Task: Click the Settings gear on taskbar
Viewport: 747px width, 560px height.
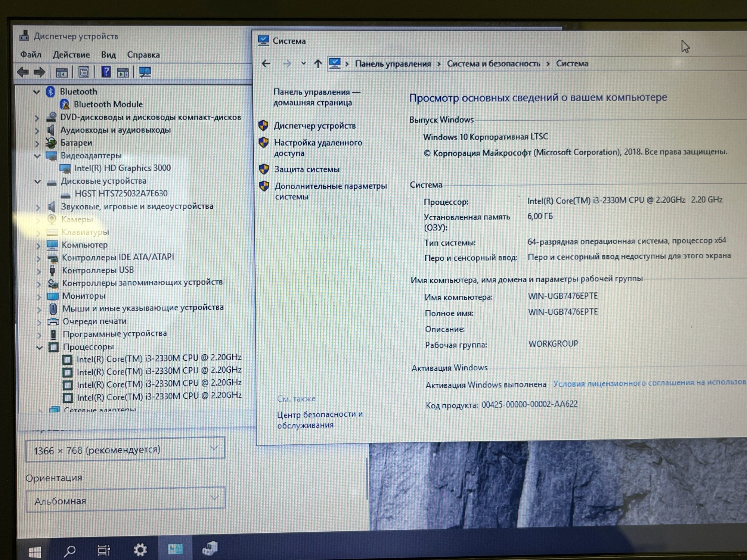Action: pos(140,550)
